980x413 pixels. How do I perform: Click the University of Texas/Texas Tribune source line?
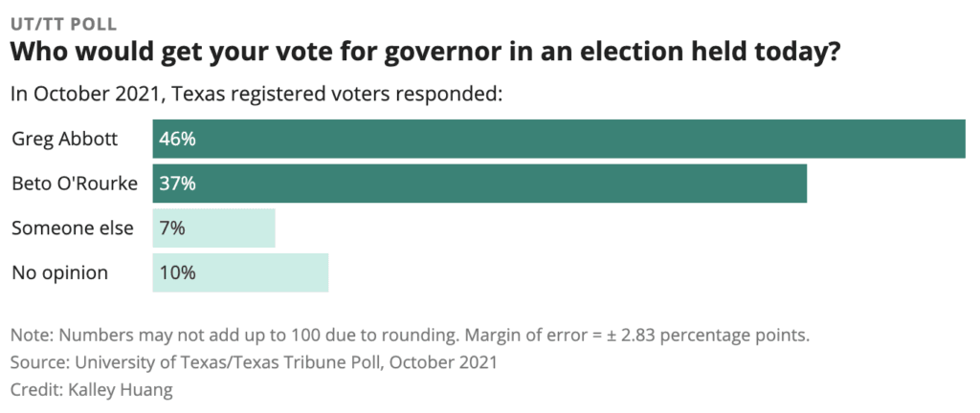254,363
